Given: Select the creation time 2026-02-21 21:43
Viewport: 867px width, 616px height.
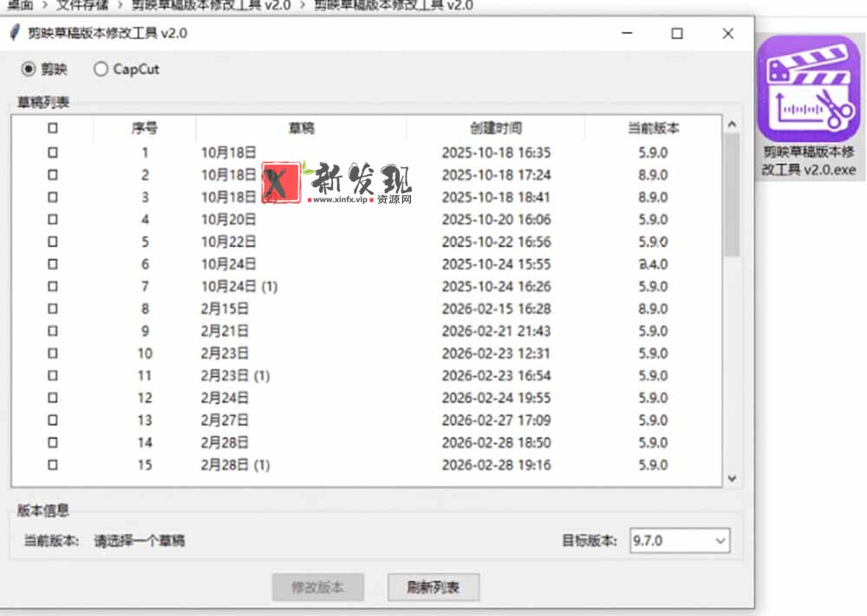Looking at the screenshot, I should (496, 331).
